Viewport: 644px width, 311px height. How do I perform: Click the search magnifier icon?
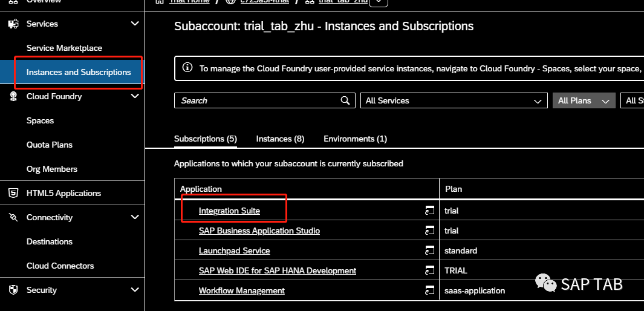(345, 100)
